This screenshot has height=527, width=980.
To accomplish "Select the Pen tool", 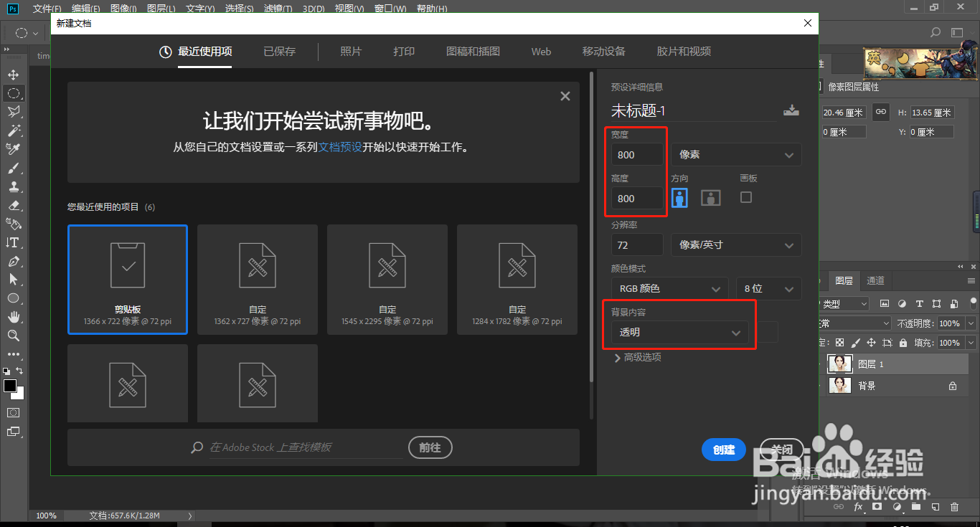I will 13,261.
